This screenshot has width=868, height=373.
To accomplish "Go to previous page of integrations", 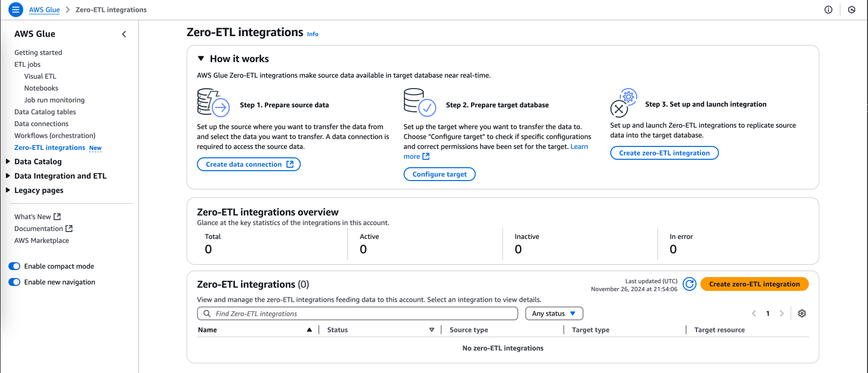I will [x=754, y=314].
